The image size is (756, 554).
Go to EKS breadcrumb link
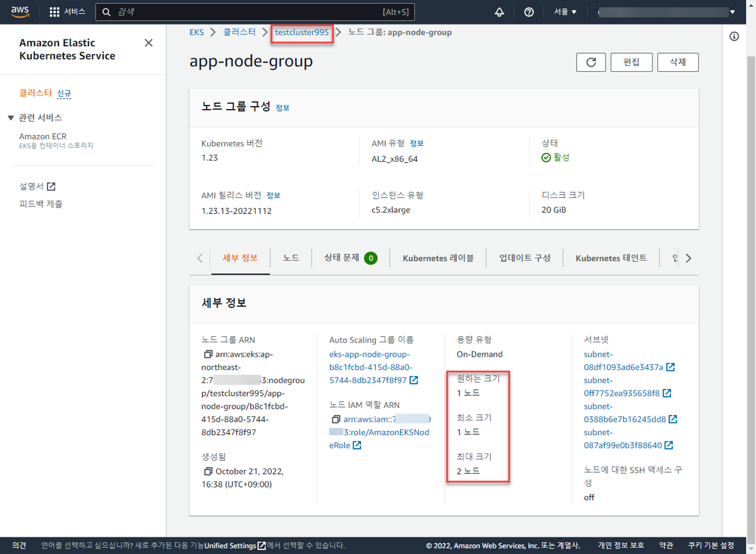(197, 32)
